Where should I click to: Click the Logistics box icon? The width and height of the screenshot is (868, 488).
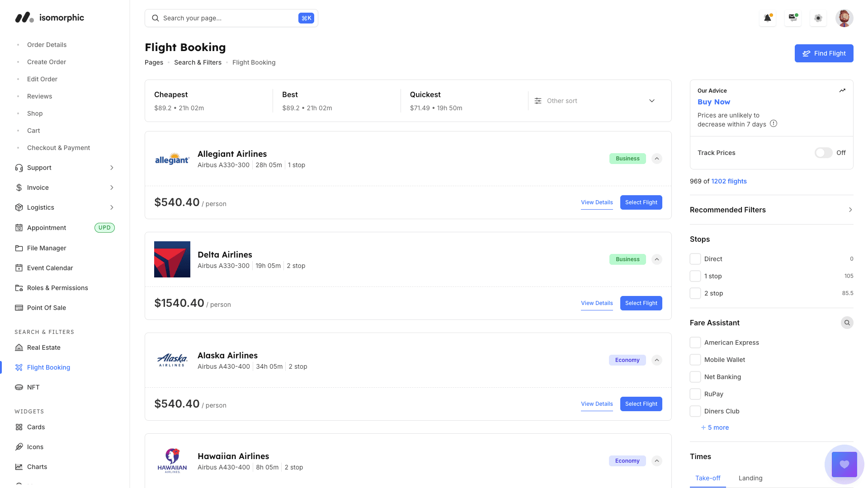click(19, 207)
